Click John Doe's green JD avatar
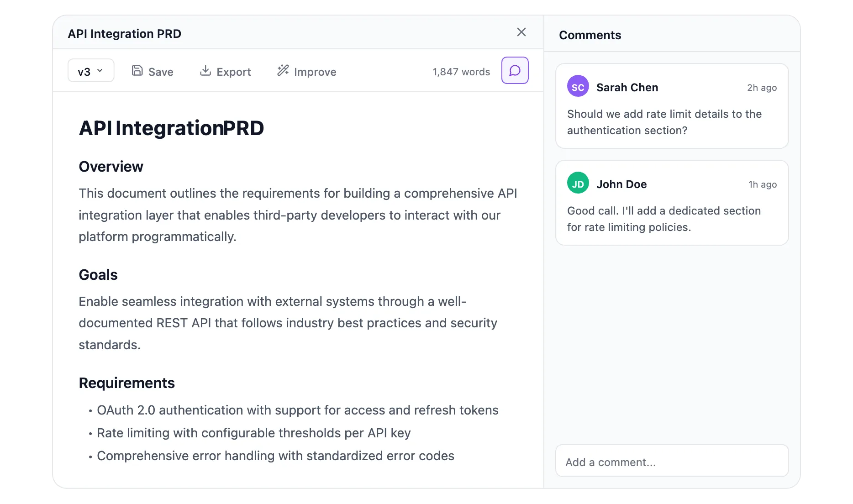Viewport: 853px width, 504px height. (578, 183)
